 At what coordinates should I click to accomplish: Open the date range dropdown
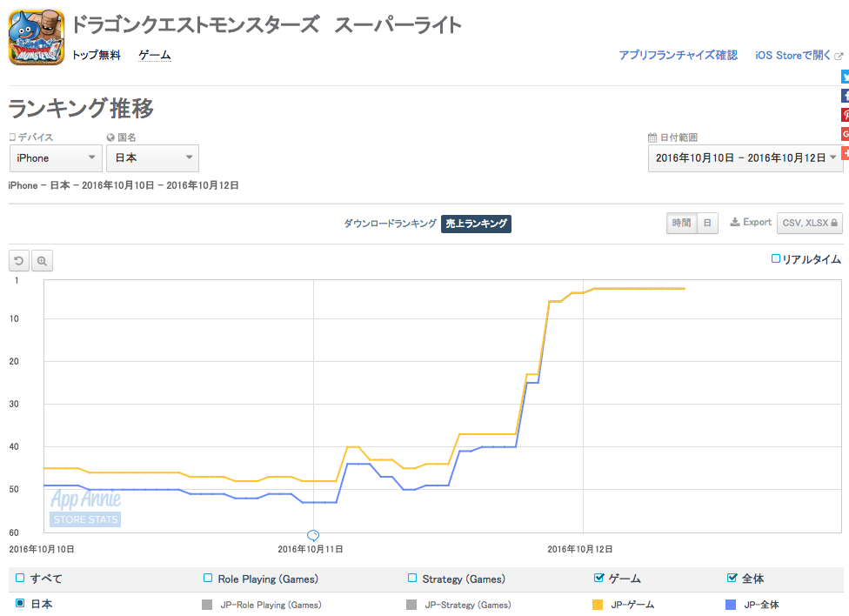click(745, 158)
